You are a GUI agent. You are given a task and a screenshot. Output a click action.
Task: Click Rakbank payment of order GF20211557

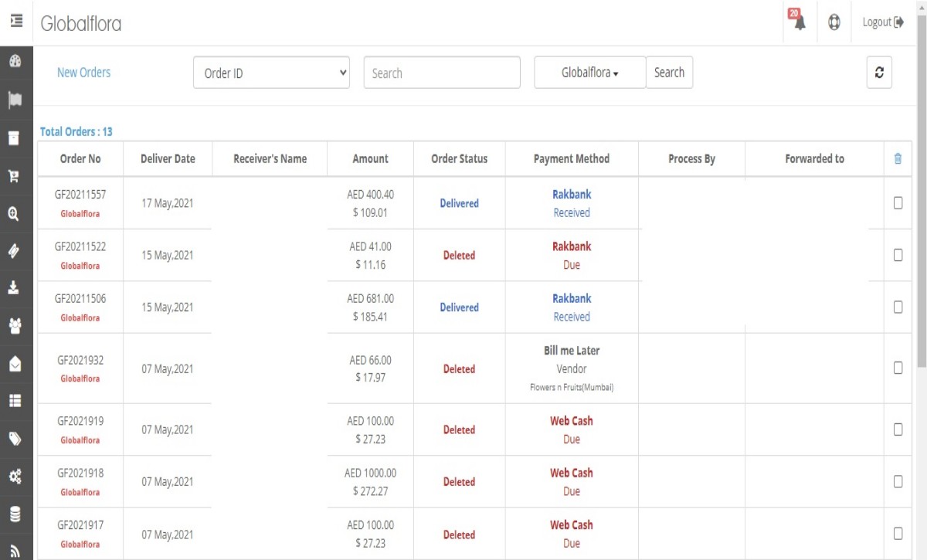coord(572,195)
